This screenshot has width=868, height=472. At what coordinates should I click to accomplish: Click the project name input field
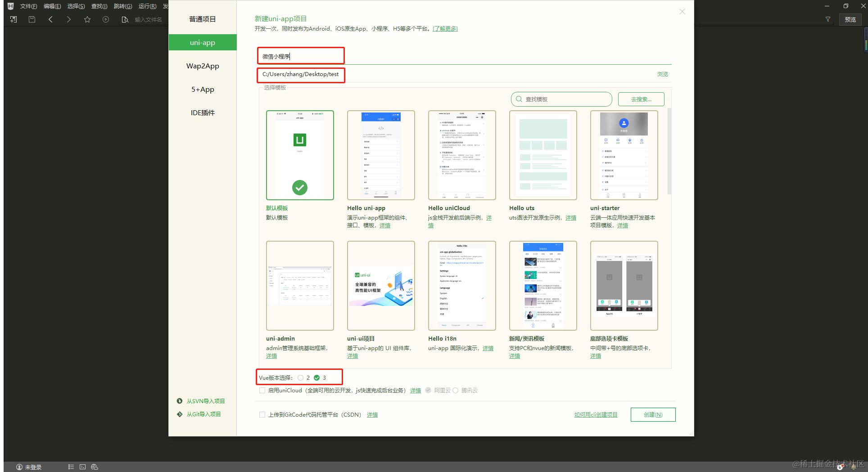(x=465, y=56)
